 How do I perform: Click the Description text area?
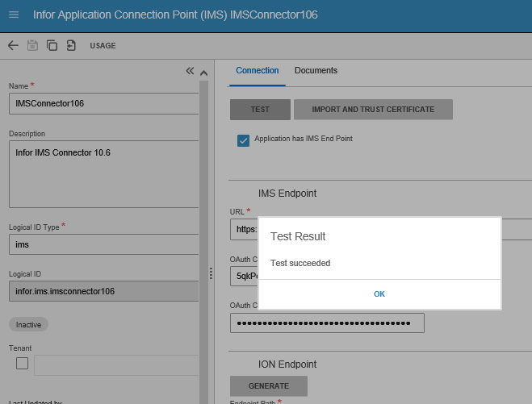104,174
